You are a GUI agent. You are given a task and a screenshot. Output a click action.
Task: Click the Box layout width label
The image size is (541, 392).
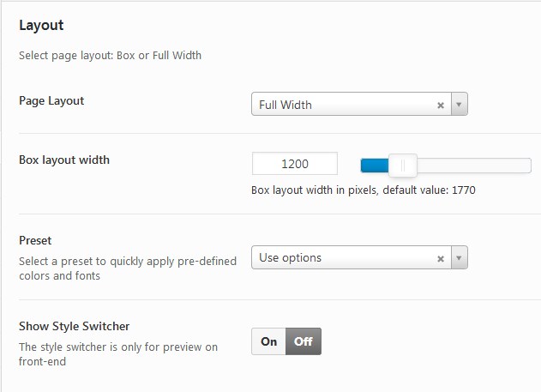64,160
